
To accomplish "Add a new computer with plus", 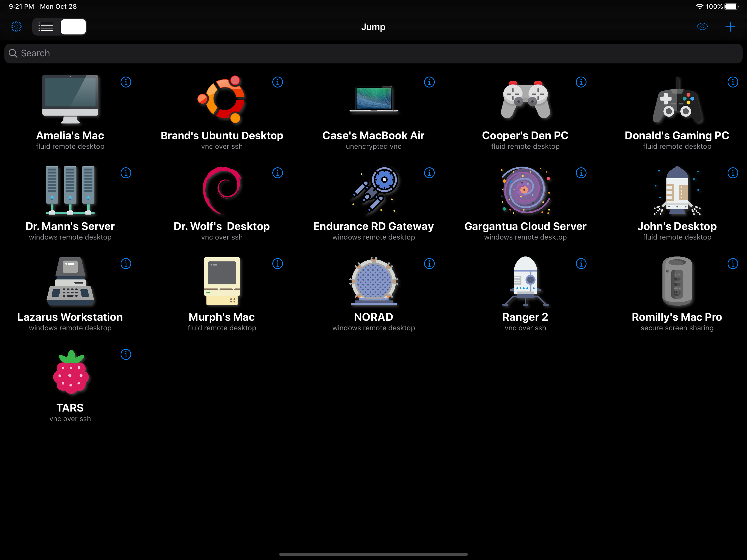I will coord(730,27).
